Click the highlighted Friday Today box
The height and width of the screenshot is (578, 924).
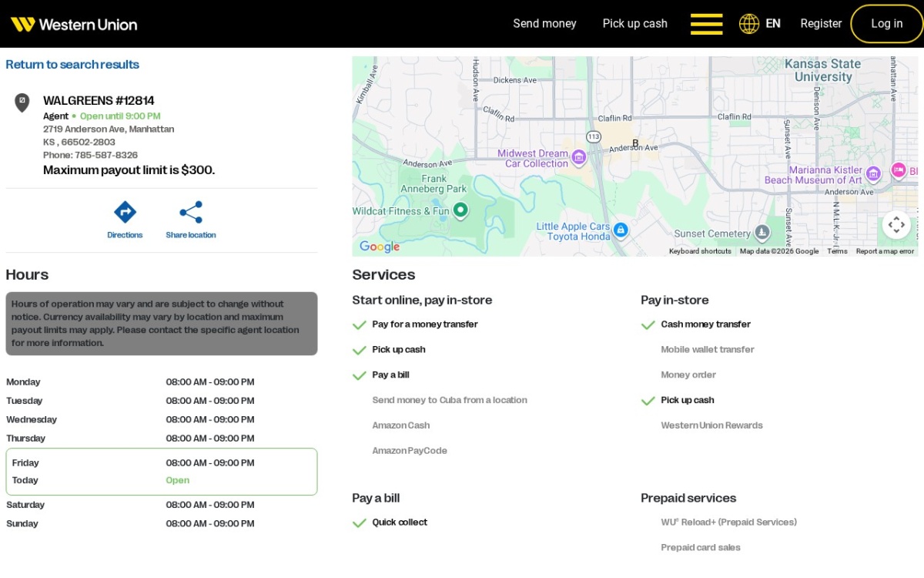click(161, 472)
